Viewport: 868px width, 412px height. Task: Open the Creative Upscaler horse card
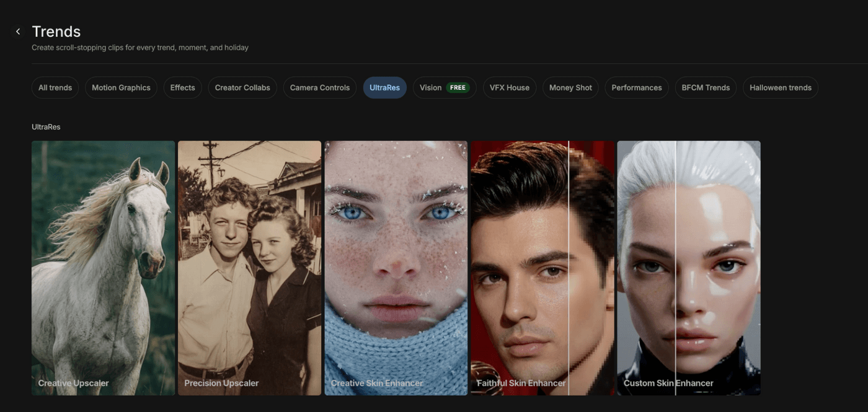[103, 268]
